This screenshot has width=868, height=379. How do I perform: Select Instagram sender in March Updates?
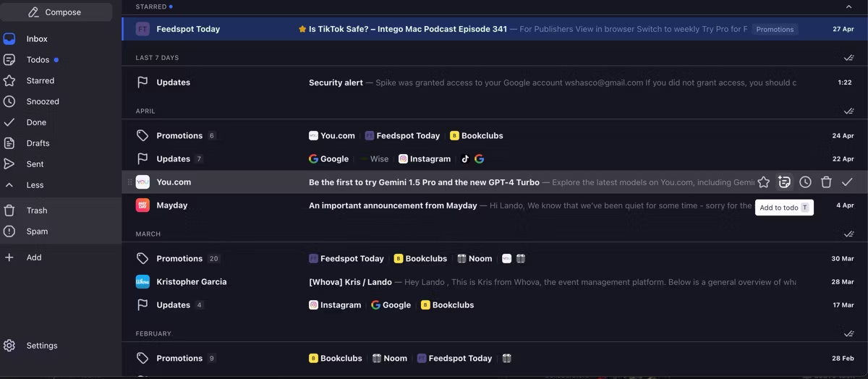335,305
